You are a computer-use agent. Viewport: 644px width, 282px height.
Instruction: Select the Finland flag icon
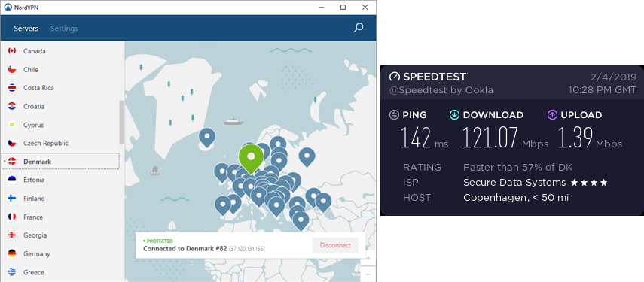tap(12, 199)
